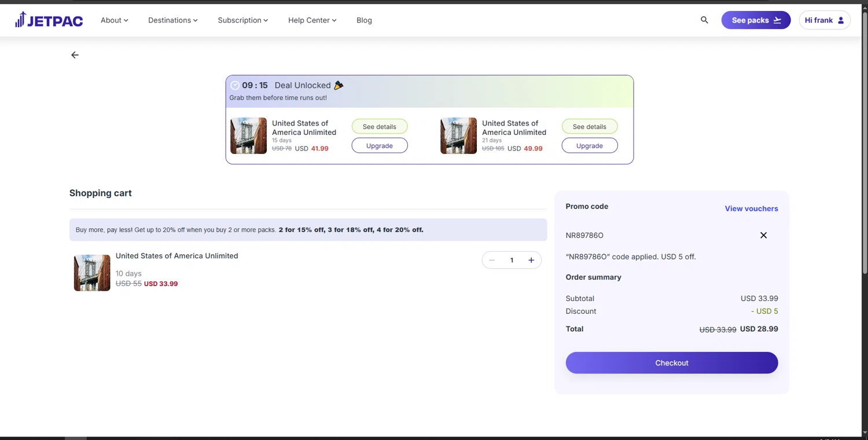
Task: Click the Jetpac logo
Action: point(49,20)
